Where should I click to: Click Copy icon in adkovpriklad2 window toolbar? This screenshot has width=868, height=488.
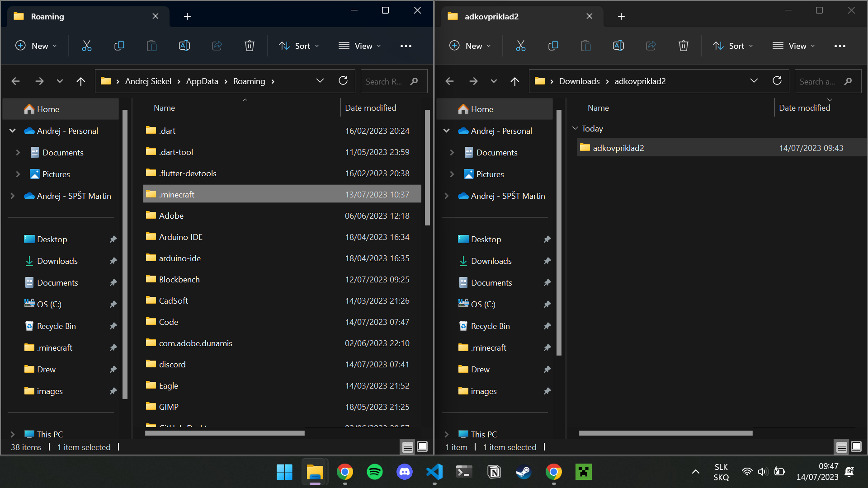pyautogui.click(x=553, y=46)
